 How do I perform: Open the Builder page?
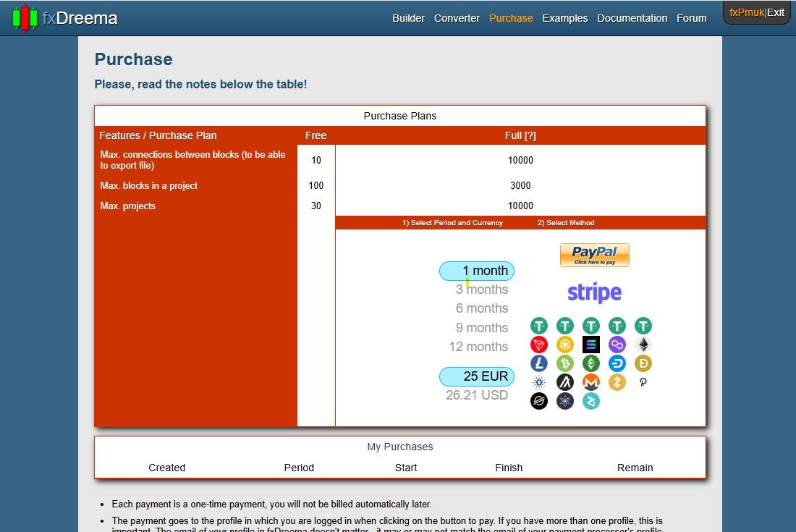(x=408, y=18)
